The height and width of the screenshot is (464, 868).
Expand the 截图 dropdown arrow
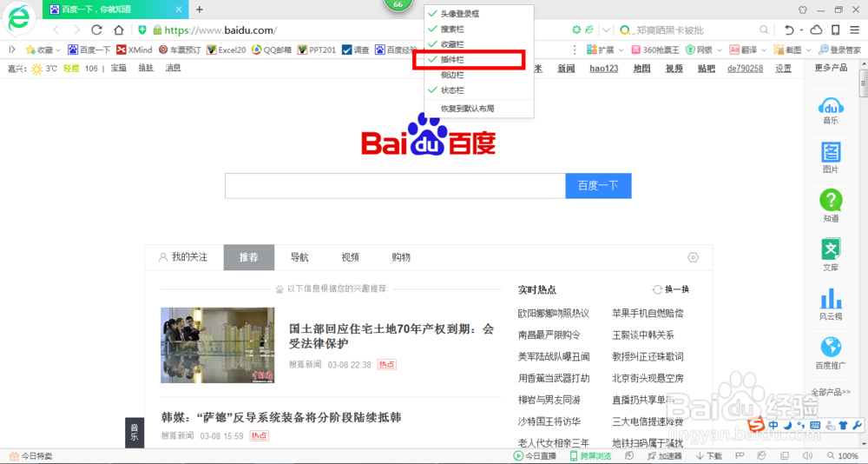click(x=808, y=50)
